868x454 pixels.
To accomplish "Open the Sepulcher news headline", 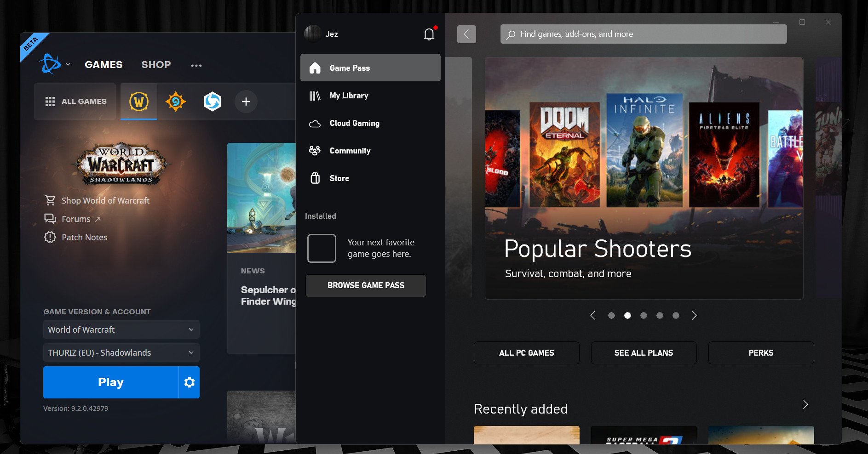I will coord(268,295).
